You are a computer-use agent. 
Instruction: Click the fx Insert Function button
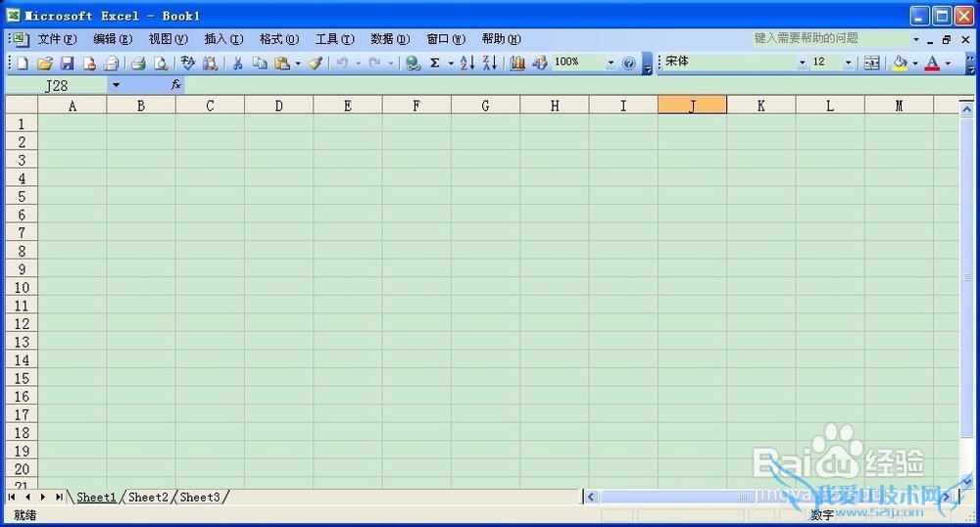tap(176, 85)
